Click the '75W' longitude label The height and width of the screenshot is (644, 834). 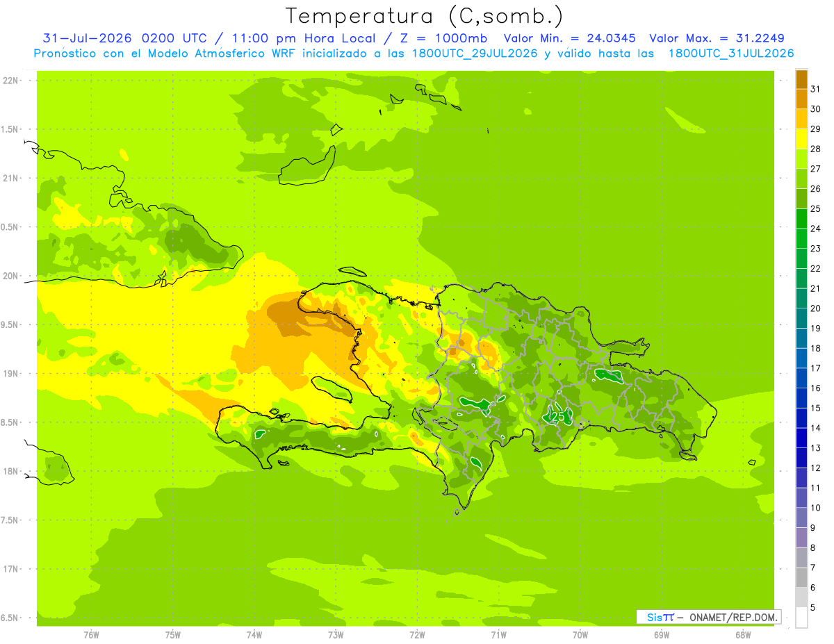172,635
